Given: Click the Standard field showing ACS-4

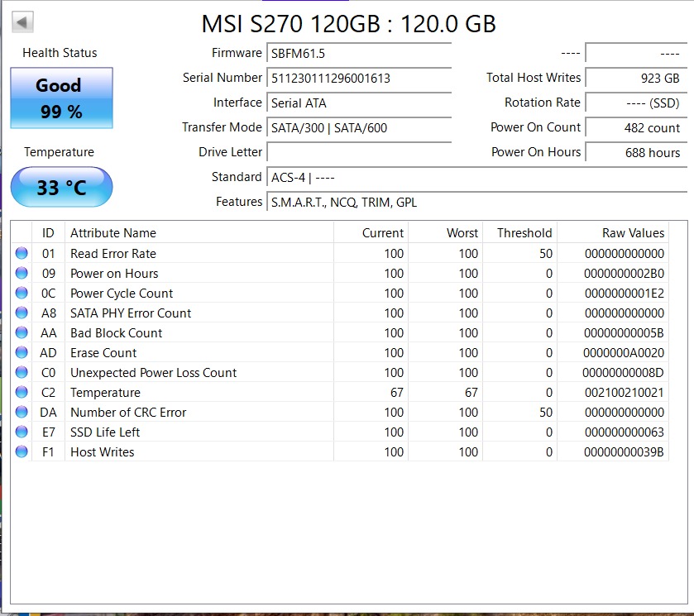Looking at the screenshot, I should [476, 177].
